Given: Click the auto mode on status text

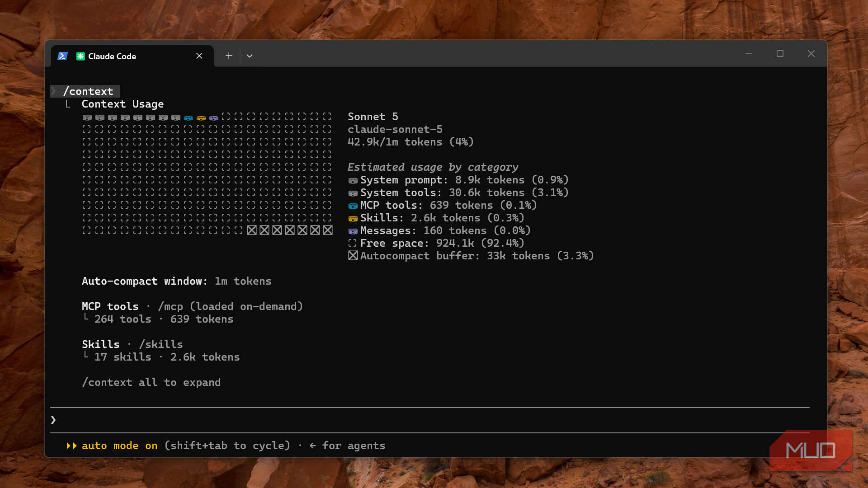Looking at the screenshot, I should (120, 446).
